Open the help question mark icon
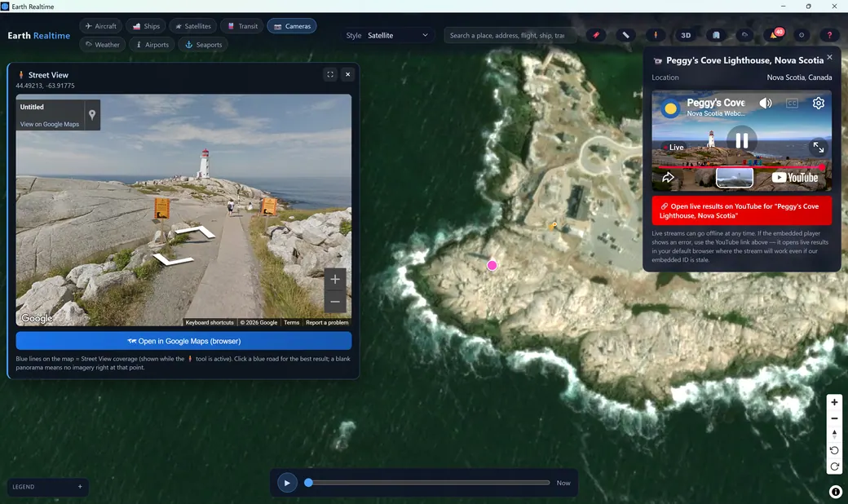Viewport: 848px width, 504px height. [x=829, y=35]
